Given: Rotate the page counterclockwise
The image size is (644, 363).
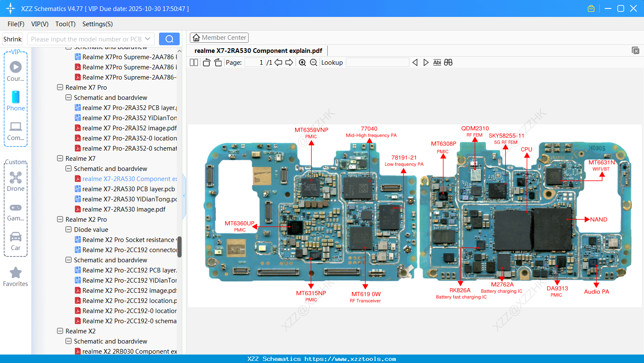Looking at the screenshot, I should click(207, 63).
